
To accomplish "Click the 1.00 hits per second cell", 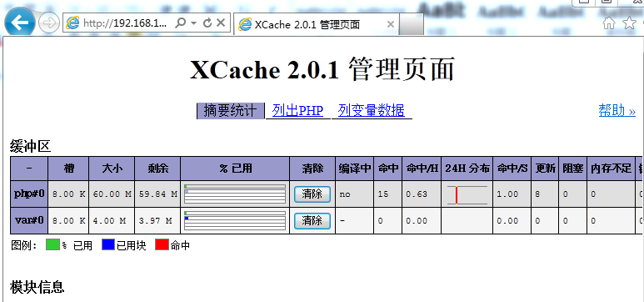I will click(512, 194).
